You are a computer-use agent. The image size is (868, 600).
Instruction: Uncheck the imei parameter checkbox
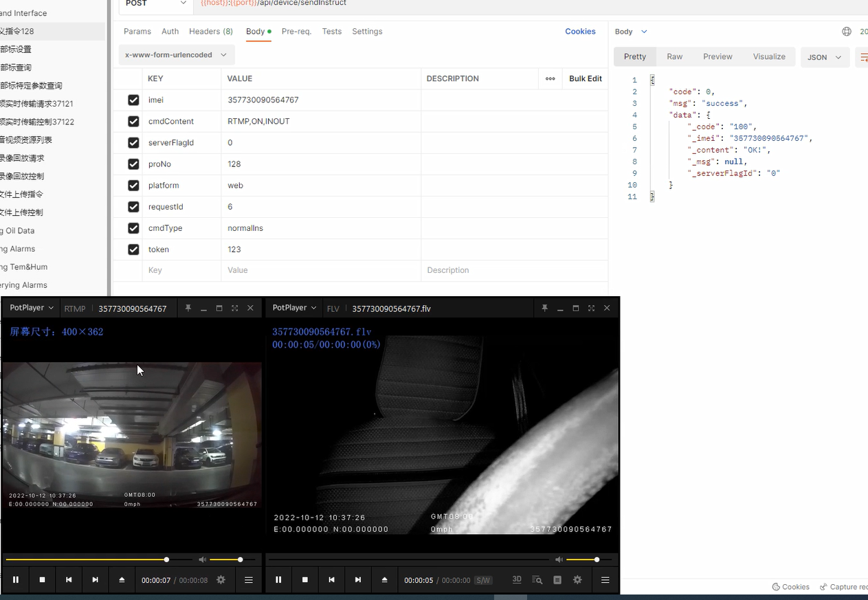tap(133, 100)
